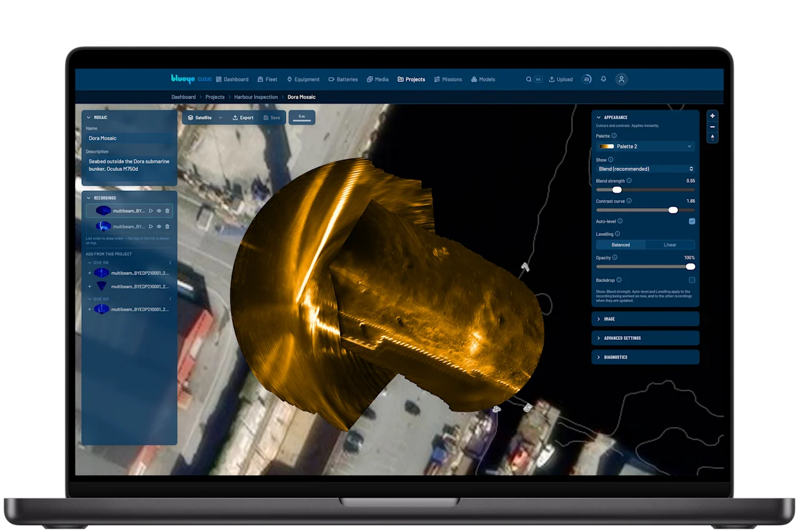
Task: Expand the Image section
Action: 645,319
